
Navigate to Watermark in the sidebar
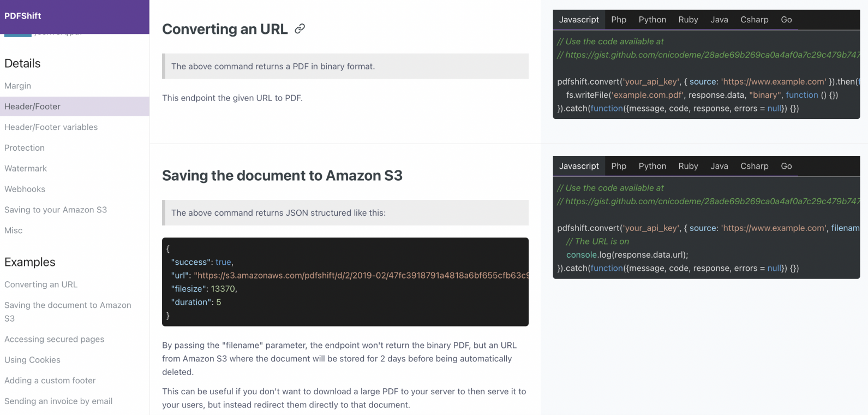pos(26,169)
